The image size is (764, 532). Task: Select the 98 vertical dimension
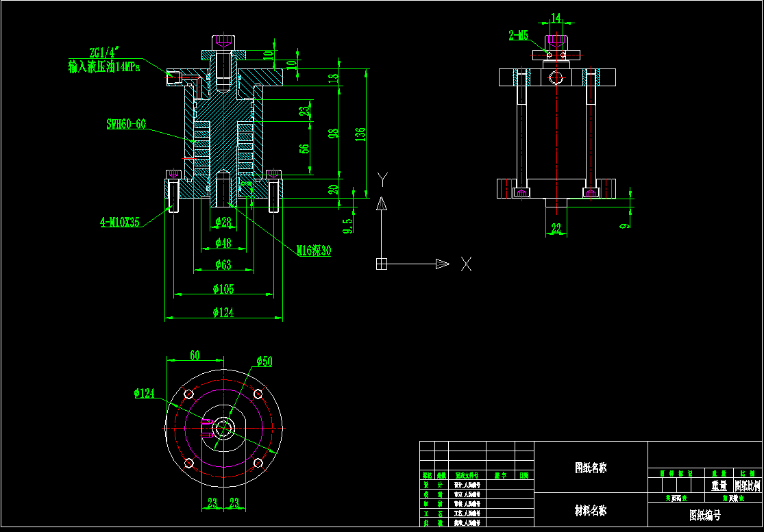coord(333,134)
